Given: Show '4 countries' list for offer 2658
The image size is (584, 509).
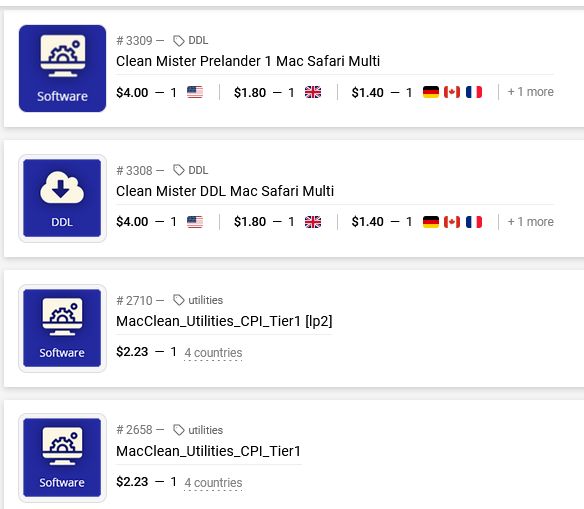Looking at the screenshot, I should coord(213,483).
